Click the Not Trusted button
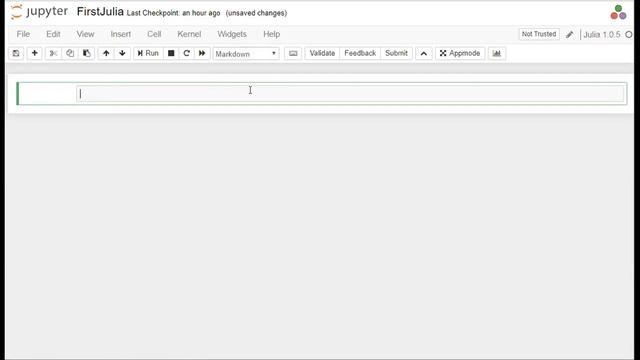 click(x=539, y=34)
